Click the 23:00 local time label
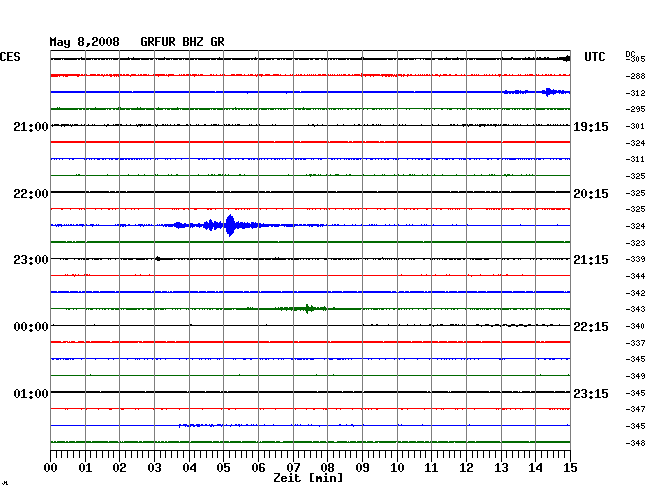This screenshot has width=650, height=494. click(31, 259)
